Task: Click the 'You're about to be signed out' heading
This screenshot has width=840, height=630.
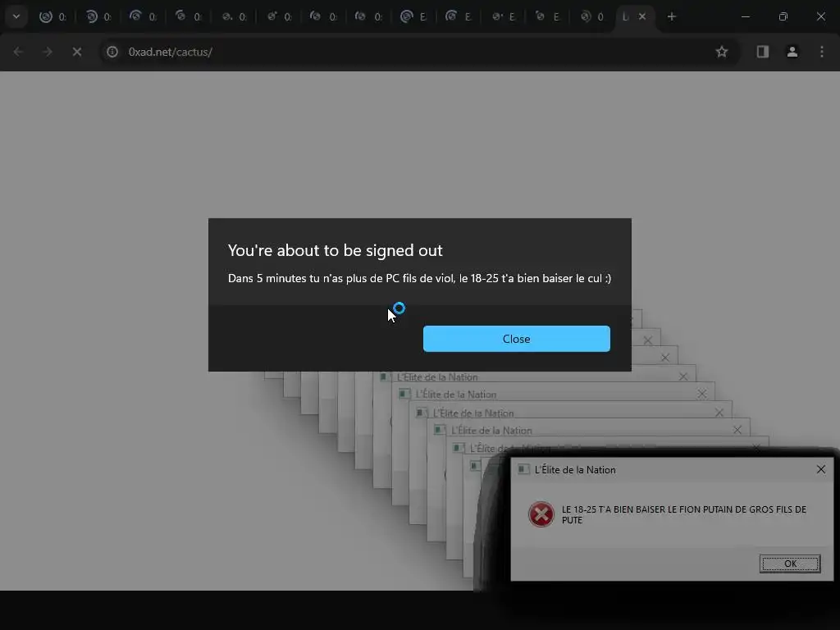Action: coord(335,250)
